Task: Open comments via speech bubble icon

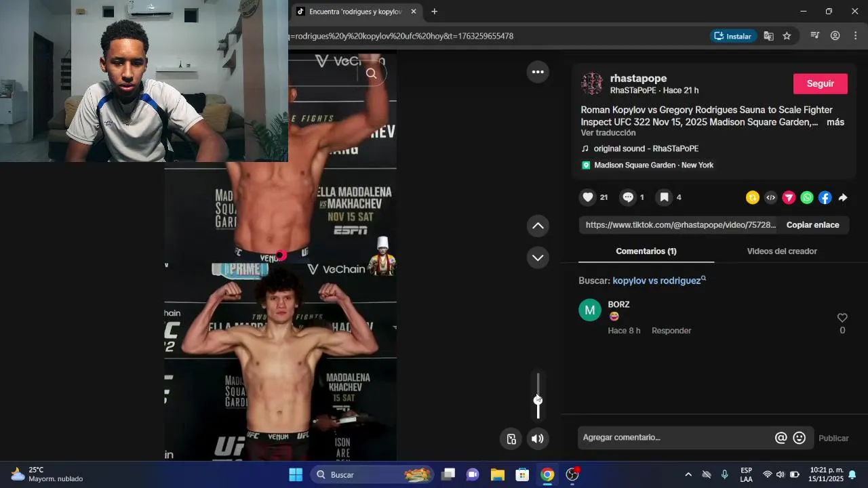Action: tap(628, 197)
